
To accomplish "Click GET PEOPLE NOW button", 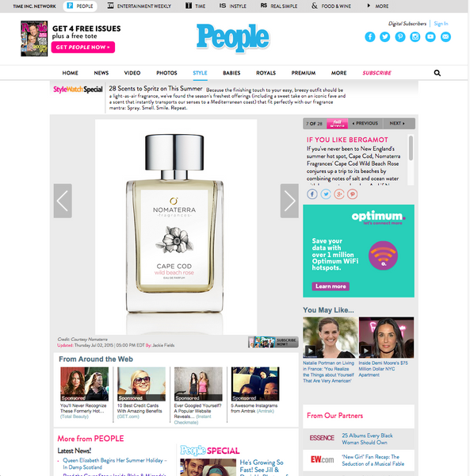I will pos(82,47).
